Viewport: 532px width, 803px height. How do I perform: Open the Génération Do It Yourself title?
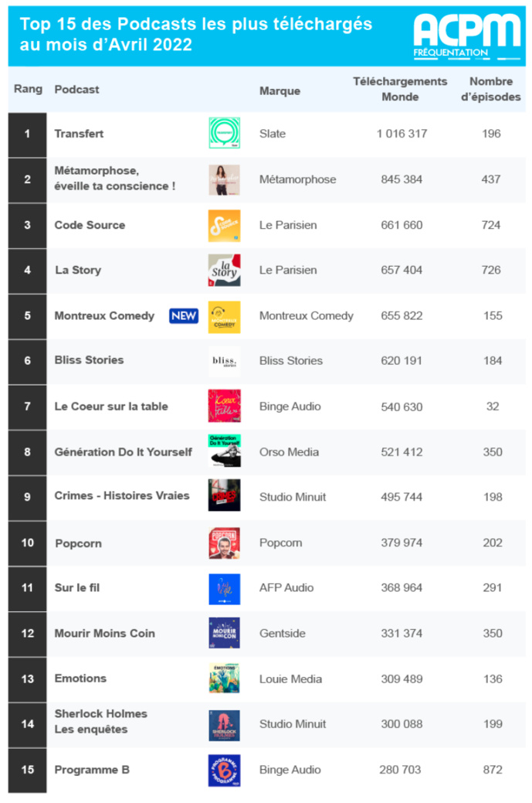pos(123,451)
